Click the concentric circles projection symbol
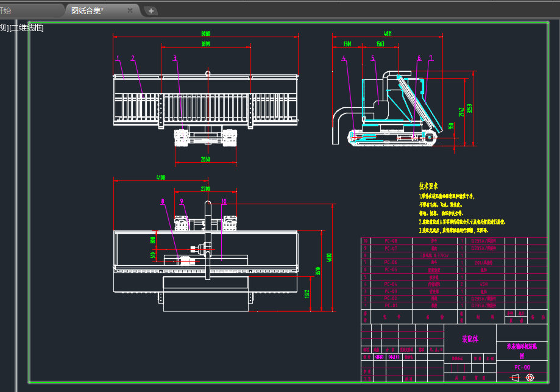The width and height of the screenshot is (560, 392). 530,378
